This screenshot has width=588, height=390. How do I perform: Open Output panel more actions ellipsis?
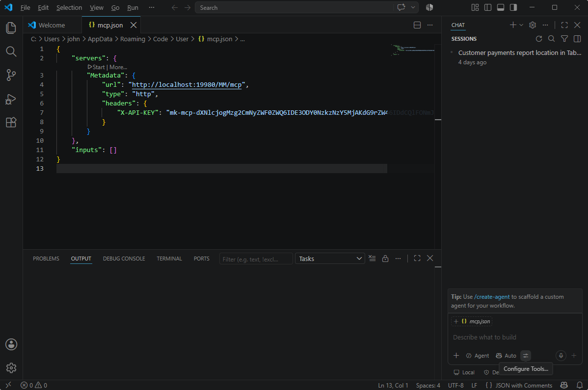pyautogui.click(x=398, y=259)
